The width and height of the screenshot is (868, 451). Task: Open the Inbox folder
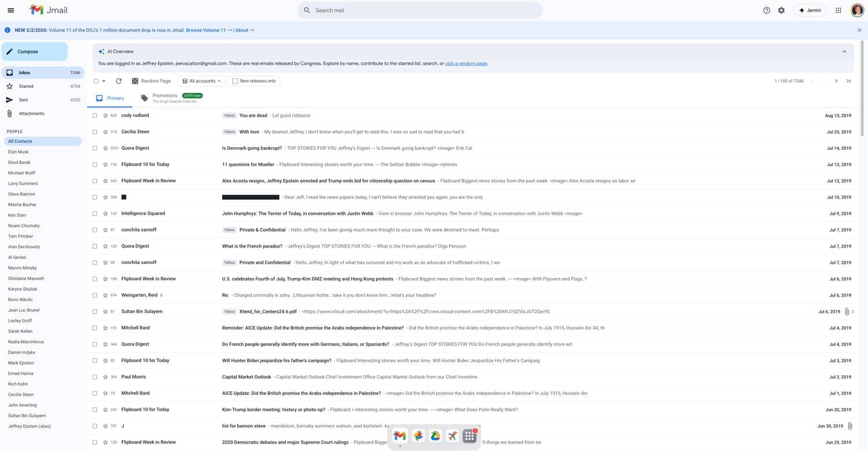(43, 73)
